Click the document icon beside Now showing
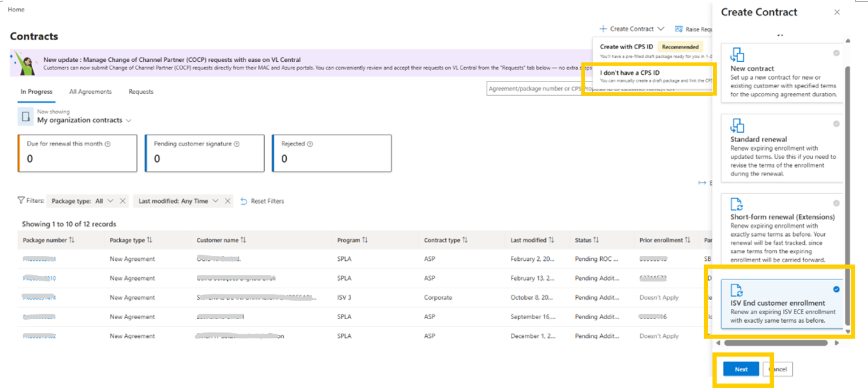 click(26, 116)
